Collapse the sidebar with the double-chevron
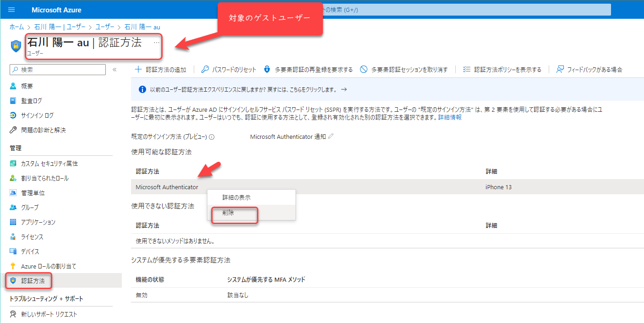This screenshot has width=644, height=323. pos(115,70)
